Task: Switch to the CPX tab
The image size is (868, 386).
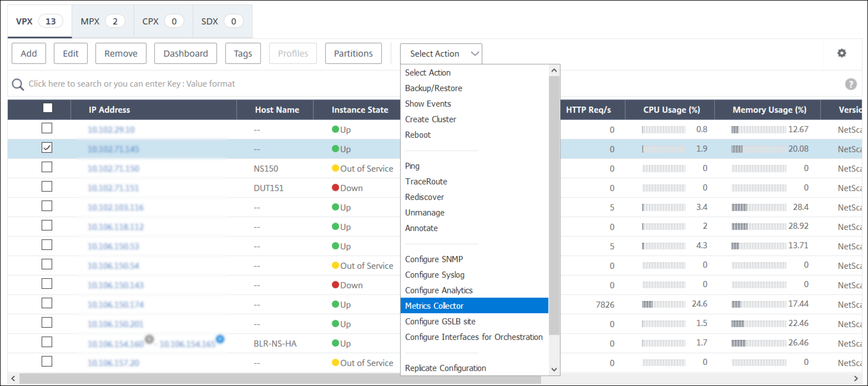Action: tap(163, 21)
